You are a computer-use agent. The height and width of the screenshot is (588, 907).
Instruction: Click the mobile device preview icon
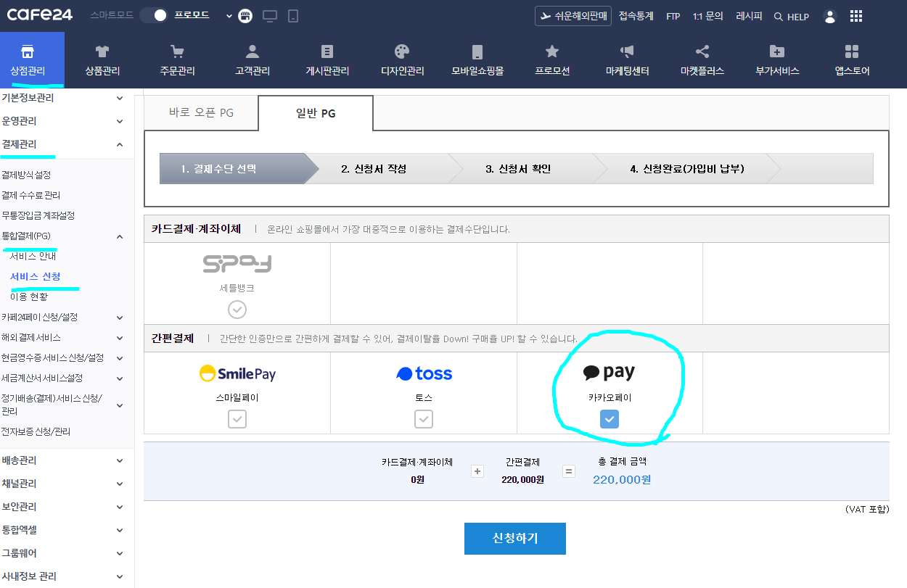point(293,16)
